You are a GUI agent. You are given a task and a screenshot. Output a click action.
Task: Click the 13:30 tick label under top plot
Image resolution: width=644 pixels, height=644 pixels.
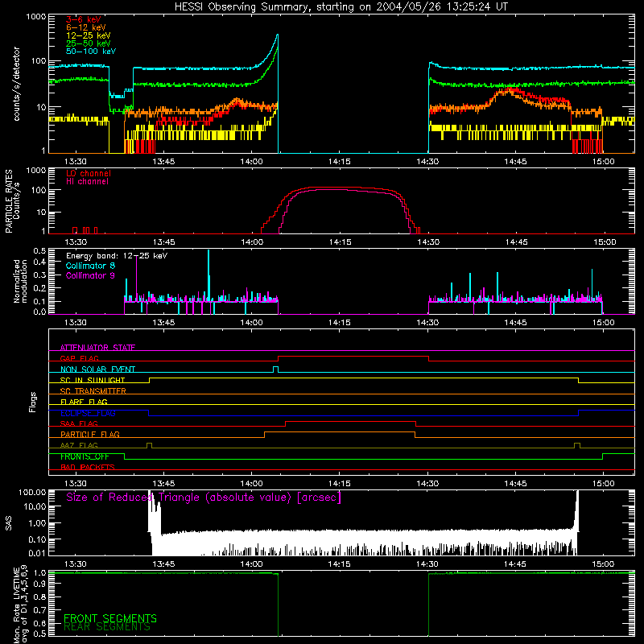click(76, 162)
